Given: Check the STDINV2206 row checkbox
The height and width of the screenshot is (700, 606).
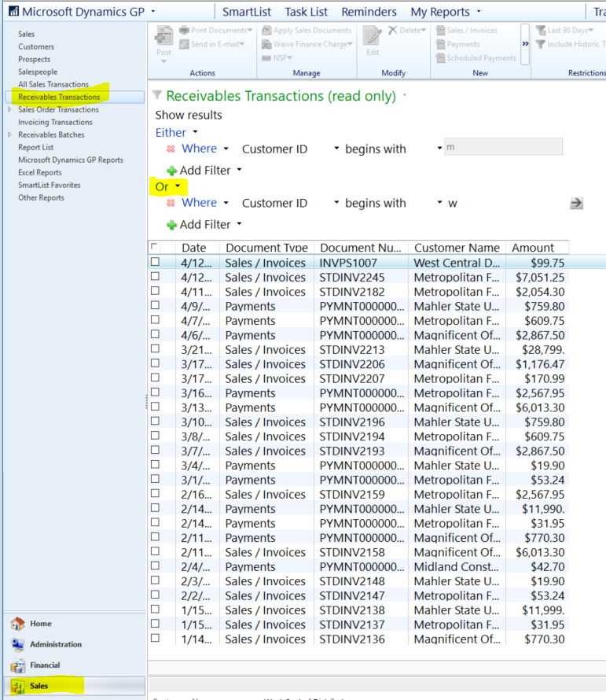Looking at the screenshot, I should point(155,363).
